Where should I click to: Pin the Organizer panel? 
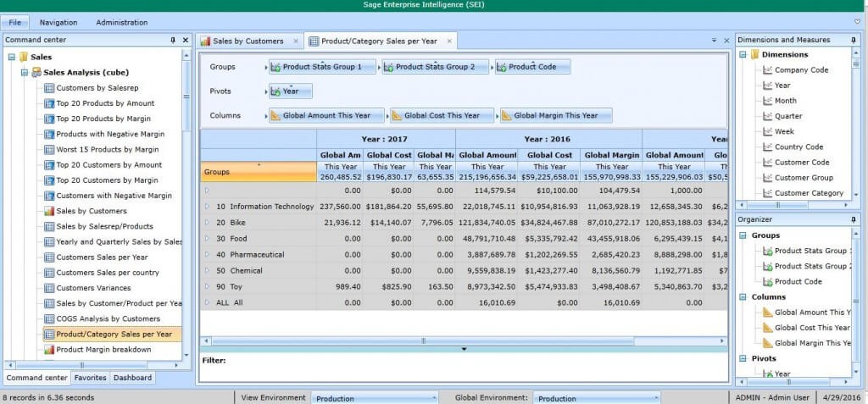(x=854, y=219)
